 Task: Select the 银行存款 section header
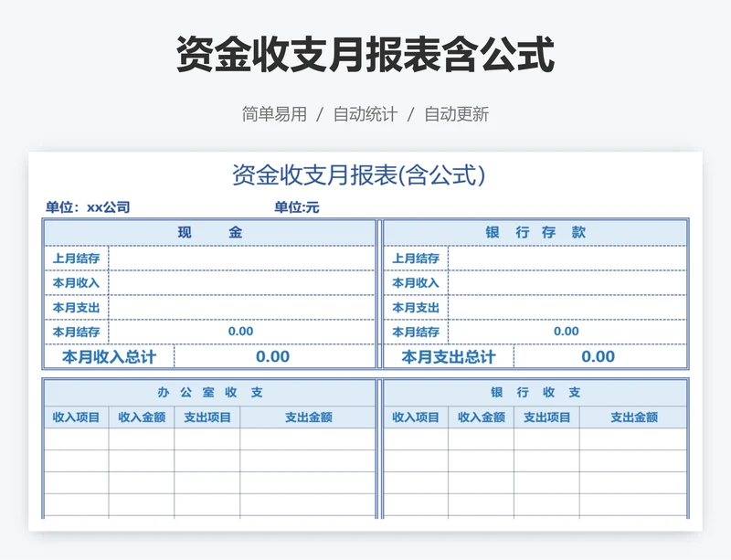(x=535, y=232)
